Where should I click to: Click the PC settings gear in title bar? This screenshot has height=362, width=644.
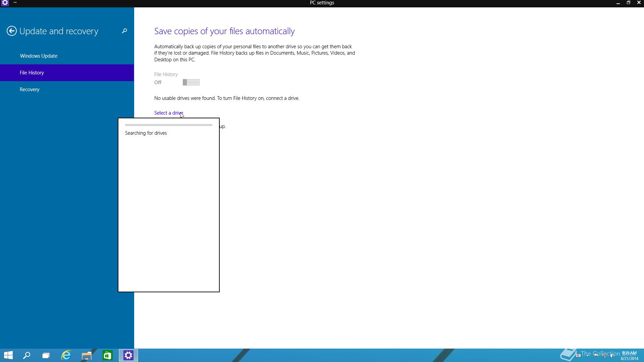5,3
